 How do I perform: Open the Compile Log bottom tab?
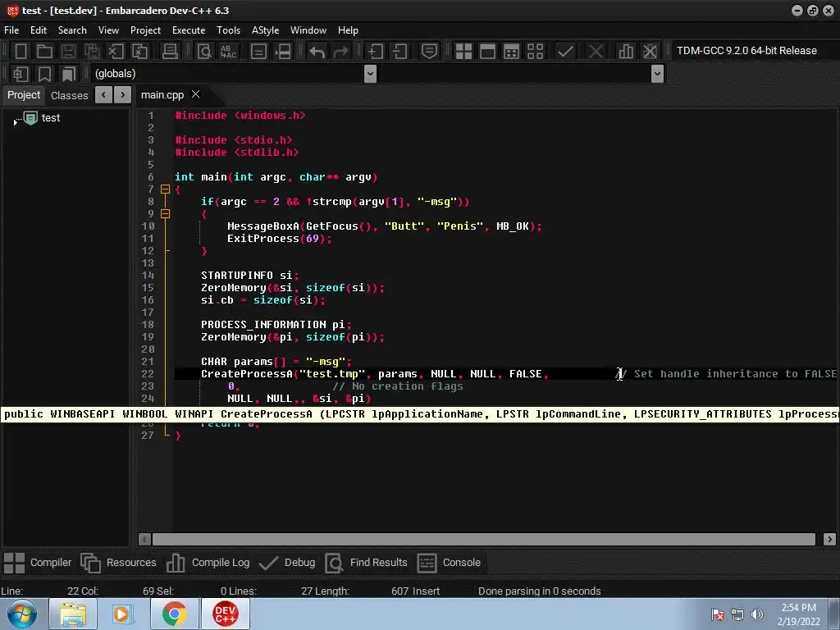[208, 563]
